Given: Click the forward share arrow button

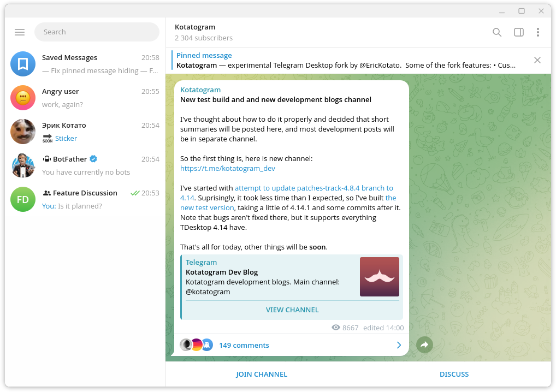Looking at the screenshot, I should (424, 345).
